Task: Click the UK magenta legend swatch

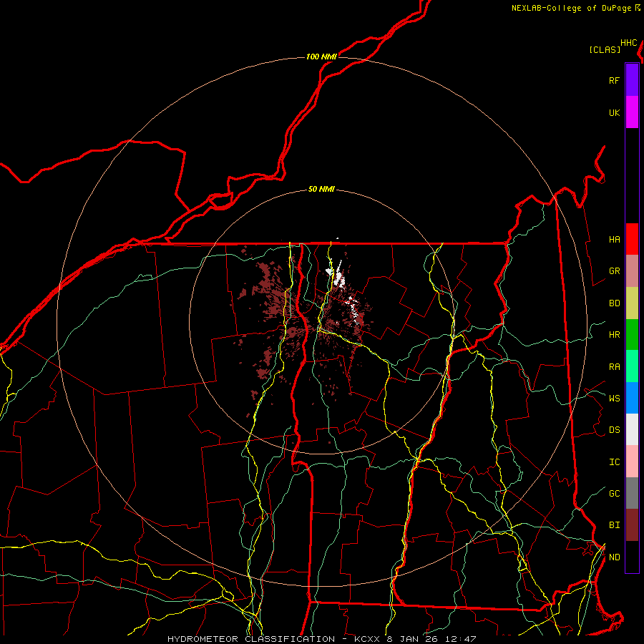Action: point(632,112)
